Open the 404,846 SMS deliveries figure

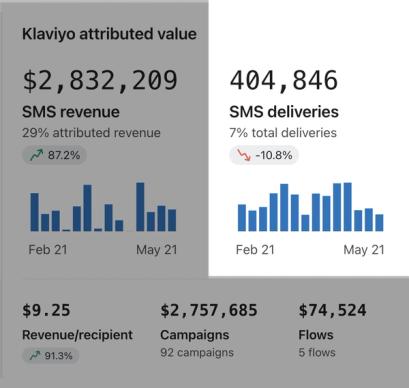(284, 80)
